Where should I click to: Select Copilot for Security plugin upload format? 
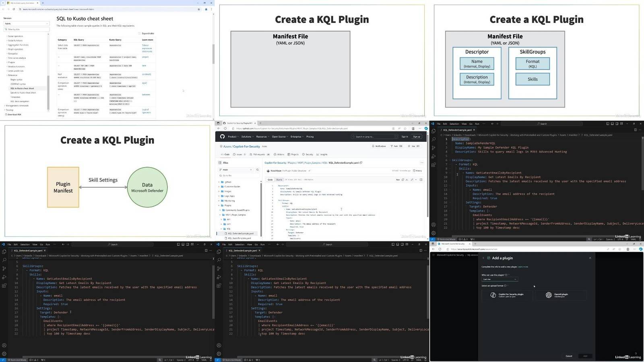(x=507, y=295)
